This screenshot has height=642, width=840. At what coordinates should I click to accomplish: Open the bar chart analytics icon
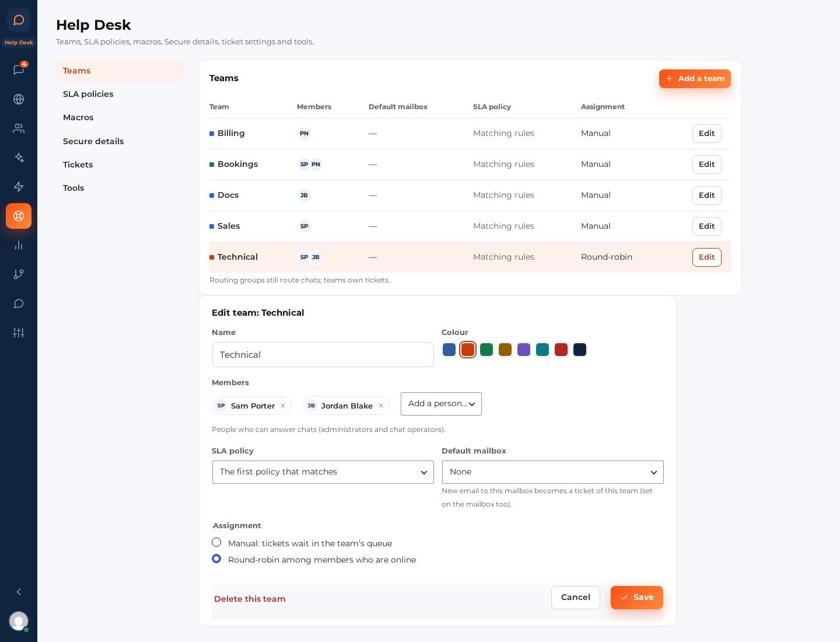click(x=19, y=245)
